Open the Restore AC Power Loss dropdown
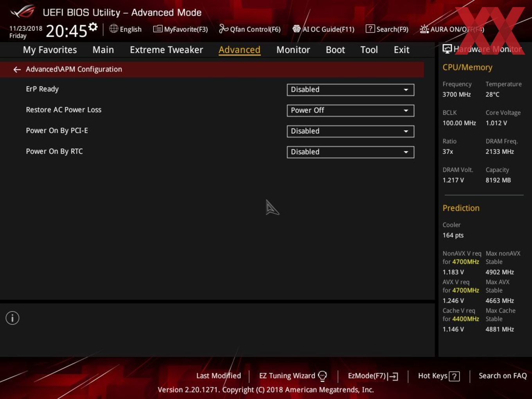532x399 pixels. [350, 110]
